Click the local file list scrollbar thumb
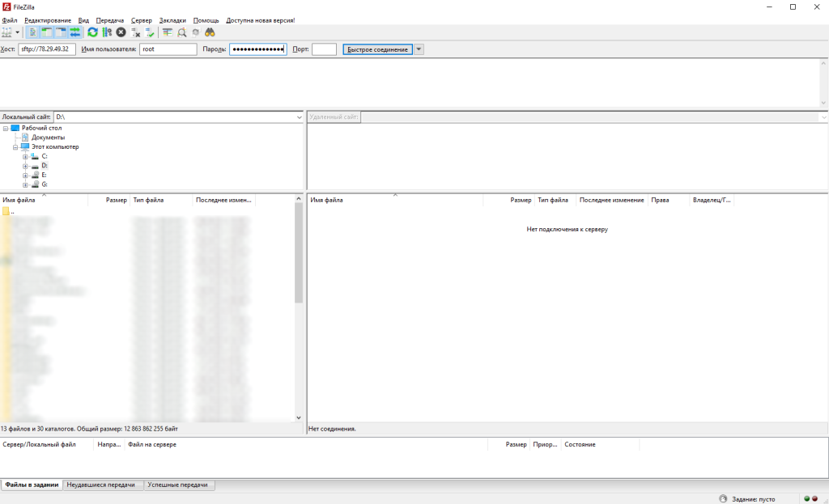Screen dimensions: 829x504 tap(299, 252)
